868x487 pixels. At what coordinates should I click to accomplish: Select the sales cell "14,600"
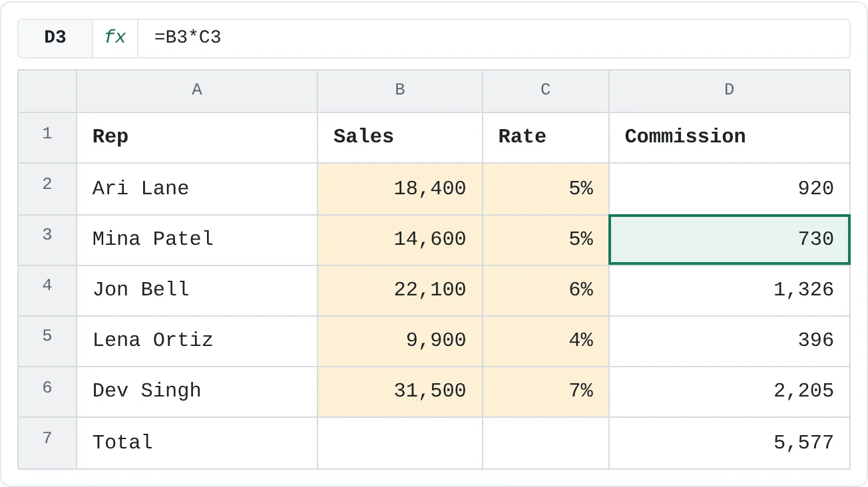point(400,240)
